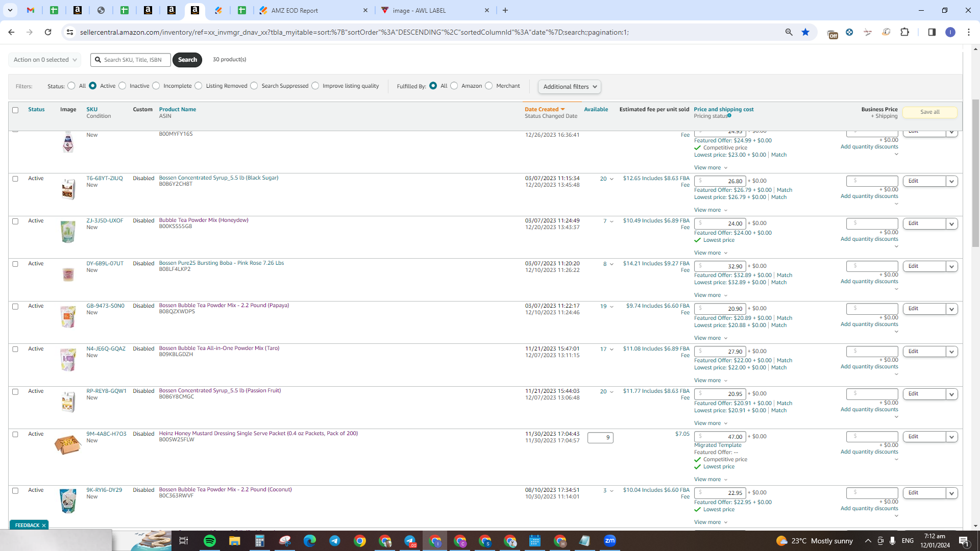Click Match beside Taro featured offer
The width and height of the screenshot is (980, 551).
(x=784, y=361)
